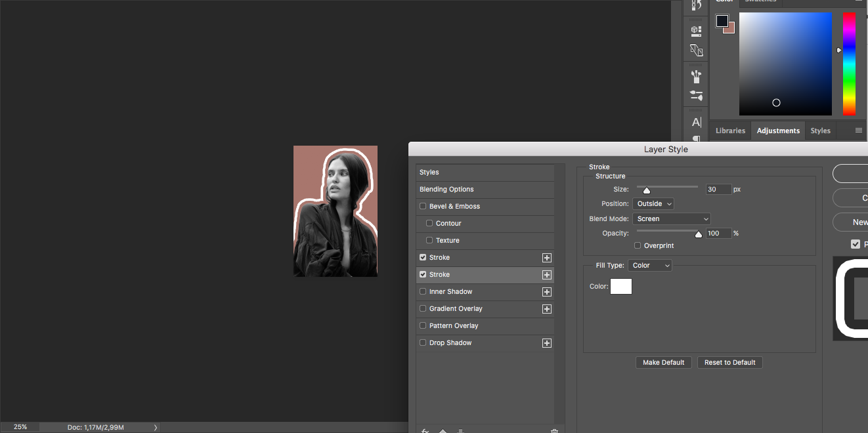Screen dimensions: 868x433
Task: Click the trash icon in Layer Style dialog
Action: (554, 430)
